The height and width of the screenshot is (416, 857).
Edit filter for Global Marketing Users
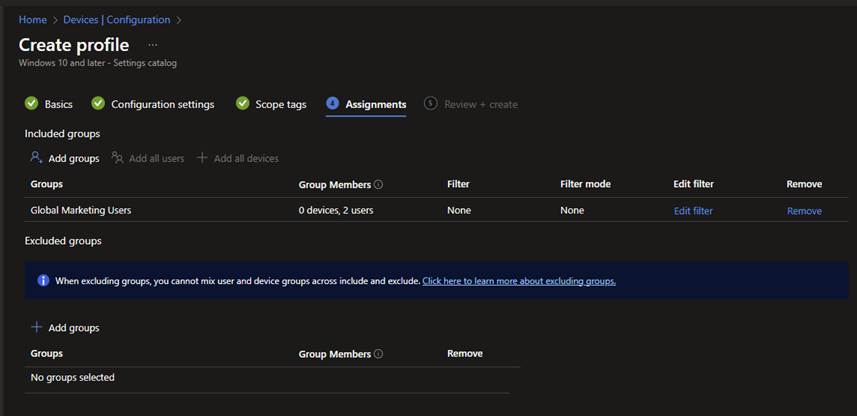[693, 211]
